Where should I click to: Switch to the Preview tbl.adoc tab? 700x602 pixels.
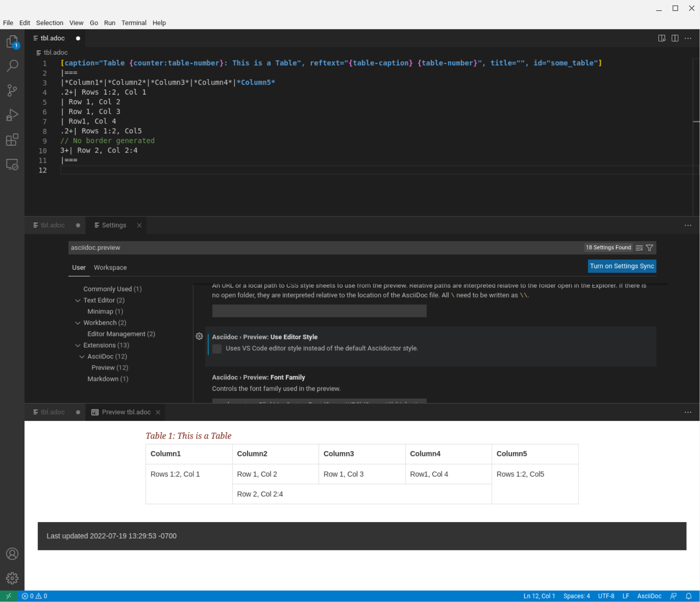click(x=125, y=412)
